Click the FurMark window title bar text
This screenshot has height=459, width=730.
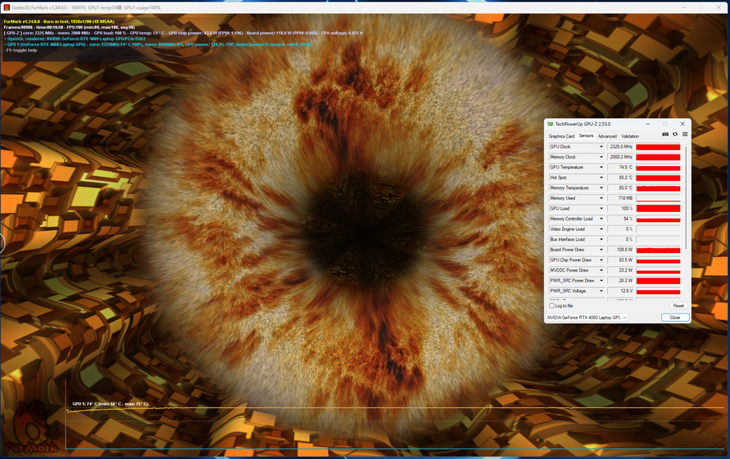(x=87, y=7)
